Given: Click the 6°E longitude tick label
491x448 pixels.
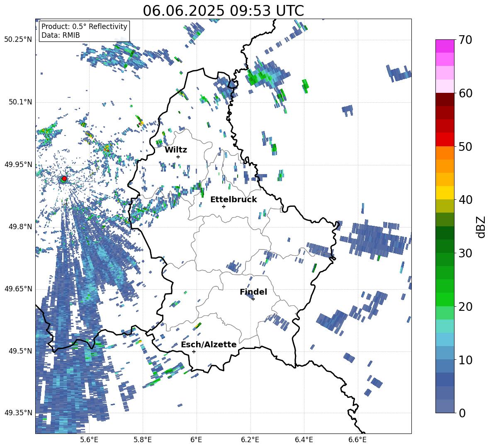Looking at the screenshot, I should pos(196,440).
